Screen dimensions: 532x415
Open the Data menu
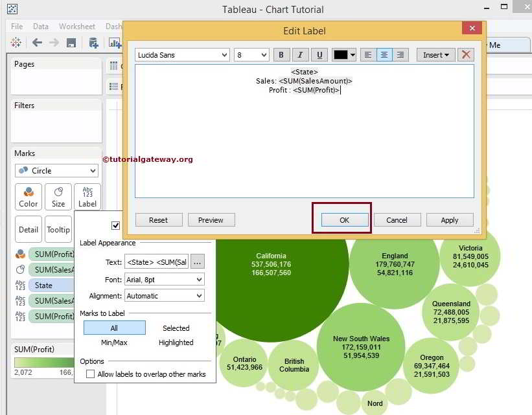click(41, 26)
